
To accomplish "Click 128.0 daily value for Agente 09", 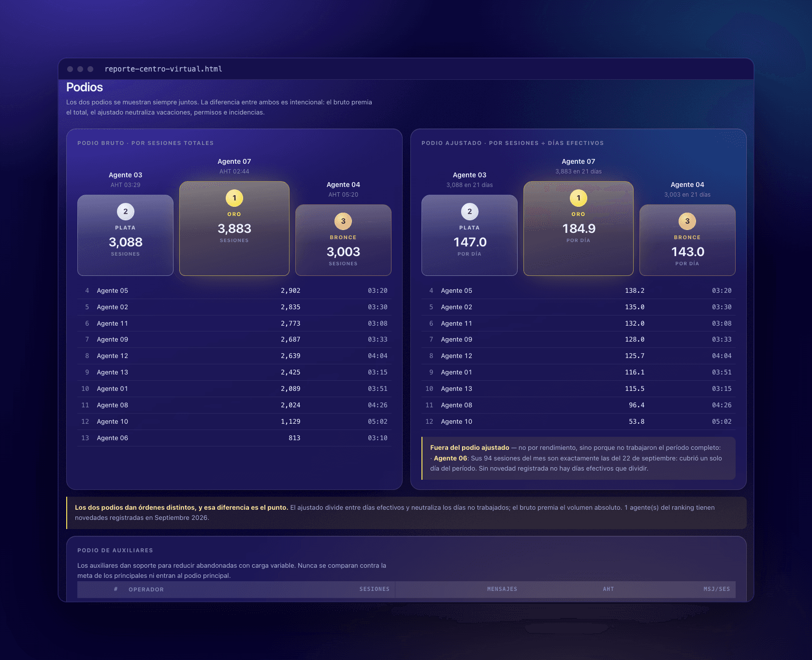I will [635, 340].
